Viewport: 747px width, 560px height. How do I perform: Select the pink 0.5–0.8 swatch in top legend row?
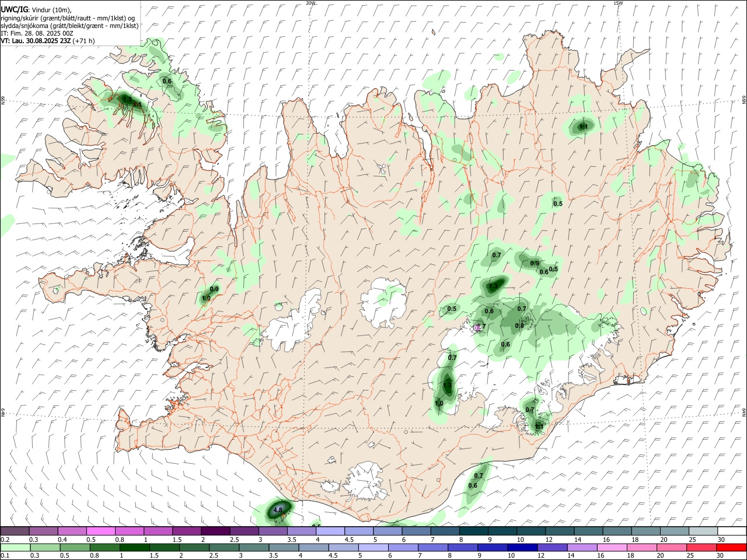point(101,531)
